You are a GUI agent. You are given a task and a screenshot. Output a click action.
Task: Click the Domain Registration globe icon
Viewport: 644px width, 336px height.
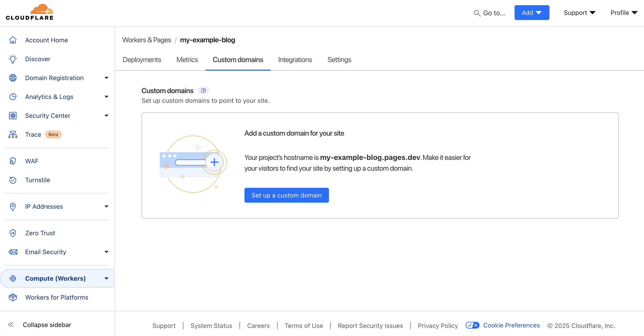point(13,78)
